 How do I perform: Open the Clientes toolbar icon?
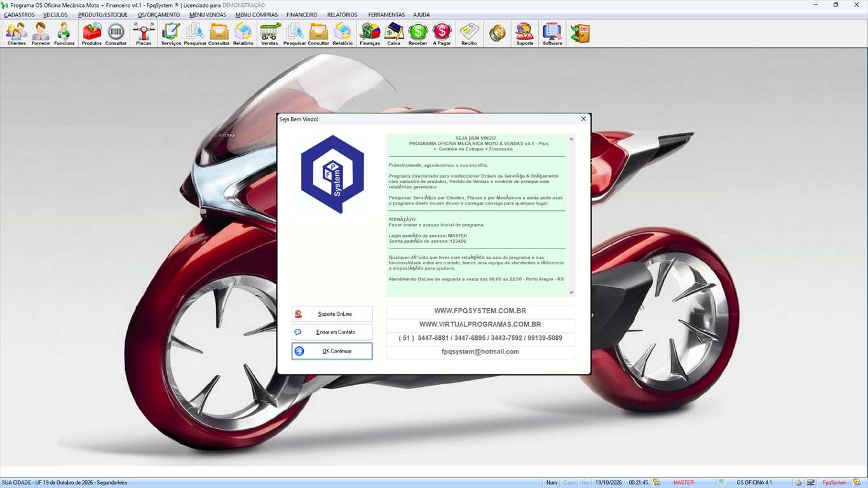click(17, 34)
